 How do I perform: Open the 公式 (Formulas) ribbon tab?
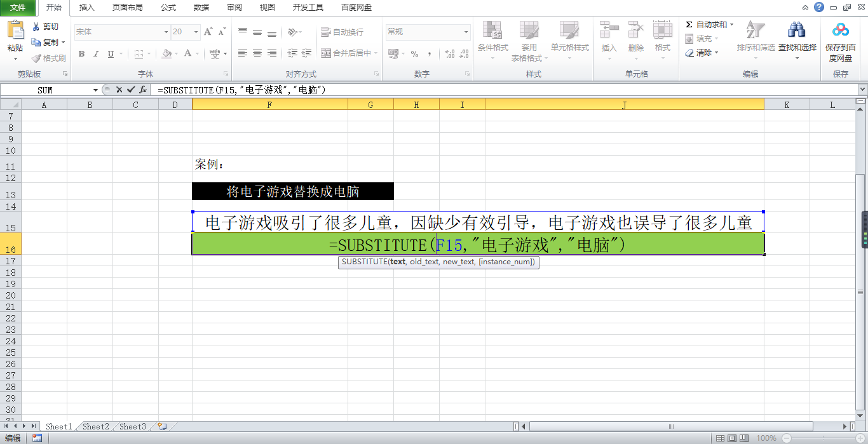pos(168,8)
